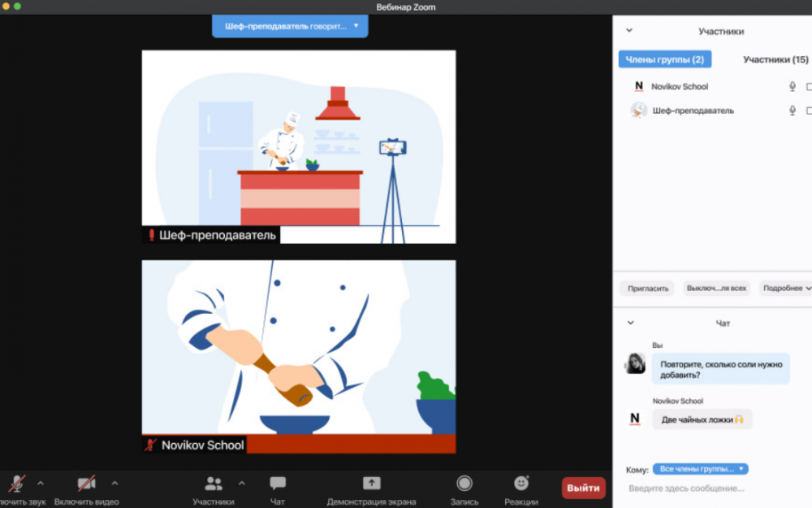
Task: Choose recipient in Все члены группы dropdown
Action: pos(700,469)
